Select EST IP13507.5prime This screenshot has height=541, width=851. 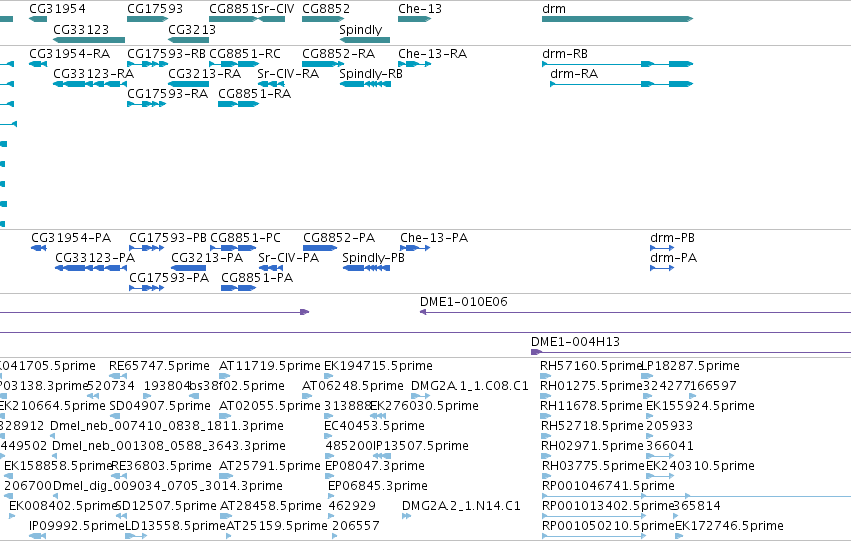382,456
